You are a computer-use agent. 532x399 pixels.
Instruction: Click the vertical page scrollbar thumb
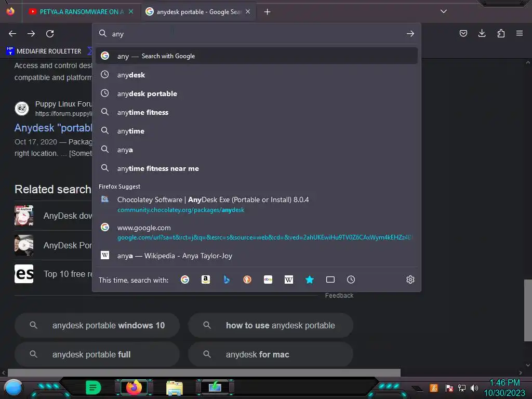tap(528, 310)
